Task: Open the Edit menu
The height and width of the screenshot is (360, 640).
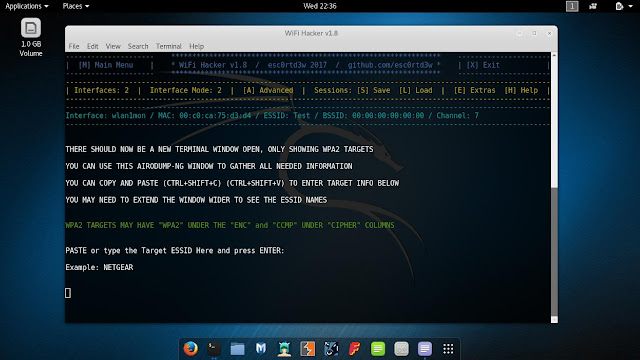Action: tap(92, 46)
